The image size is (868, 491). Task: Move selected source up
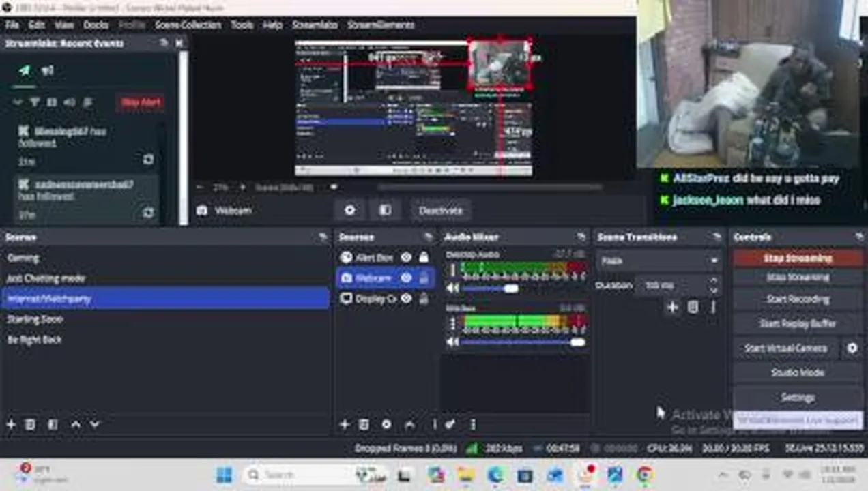point(409,424)
